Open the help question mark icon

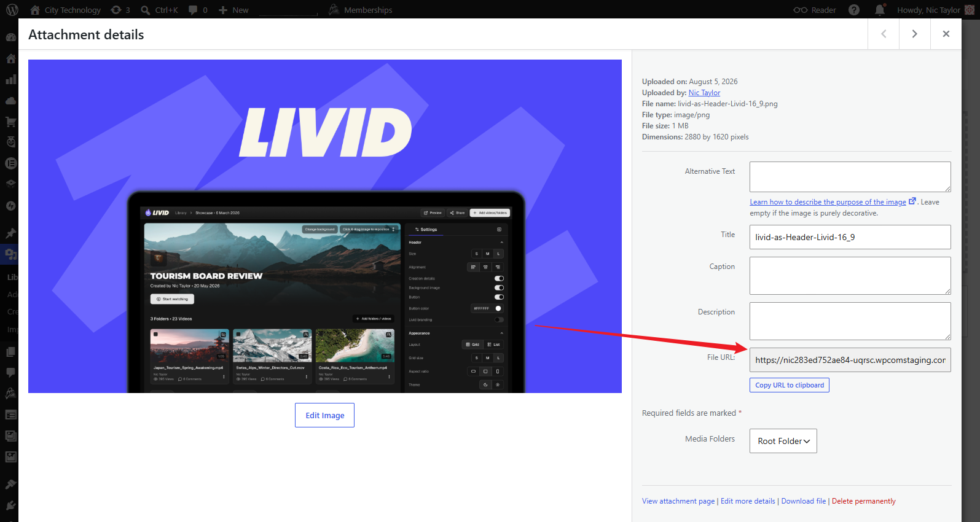(x=854, y=10)
